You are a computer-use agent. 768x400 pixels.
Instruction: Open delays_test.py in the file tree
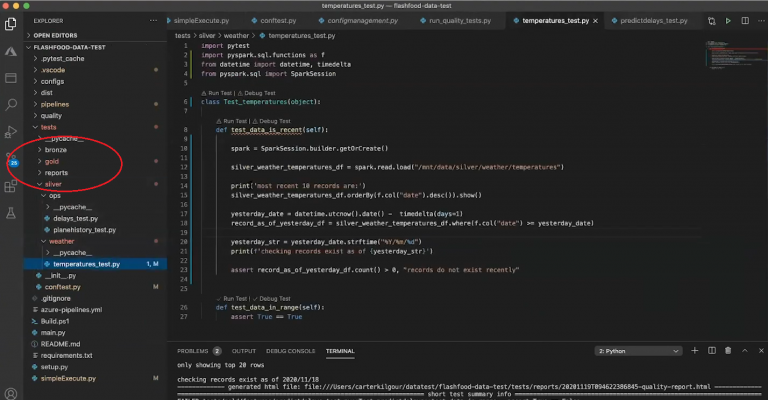(x=74, y=218)
